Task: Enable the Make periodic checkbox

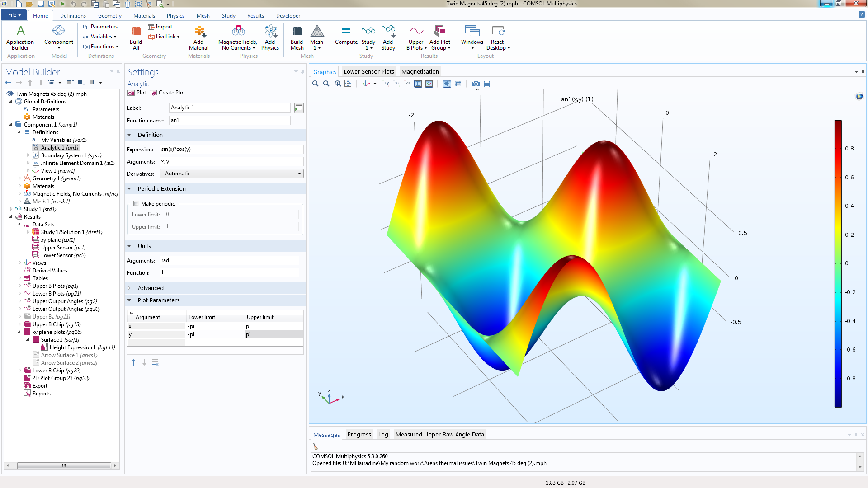Action: click(x=137, y=204)
